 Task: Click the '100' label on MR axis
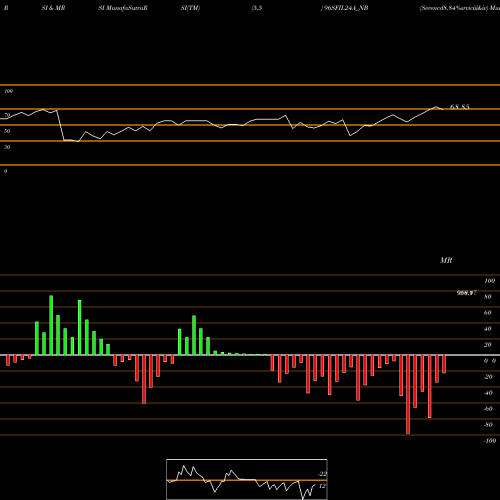[x=489, y=281]
